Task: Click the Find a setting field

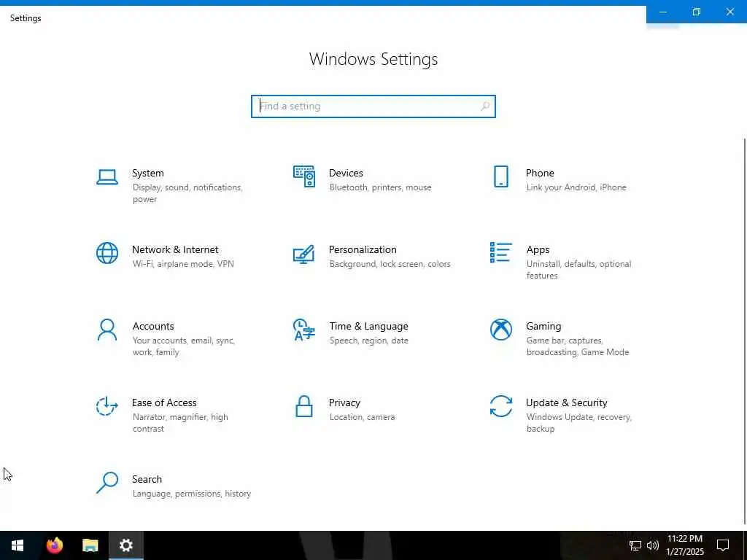Action: tap(373, 106)
